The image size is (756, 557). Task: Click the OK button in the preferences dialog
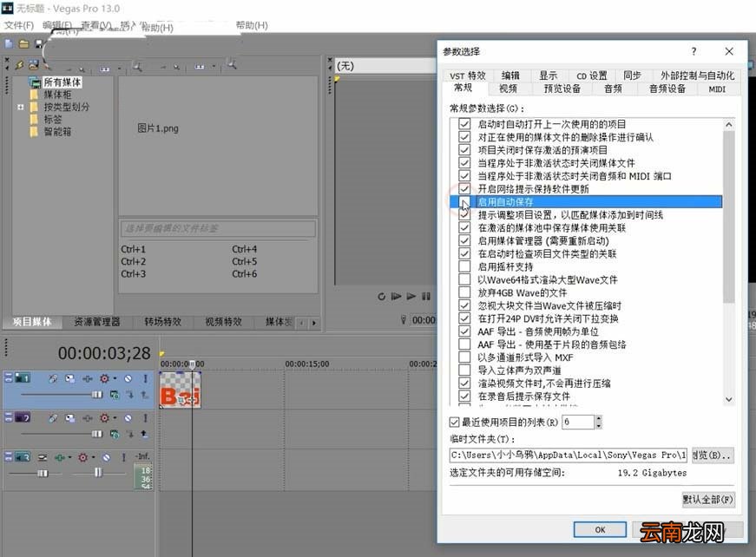click(600, 529)
